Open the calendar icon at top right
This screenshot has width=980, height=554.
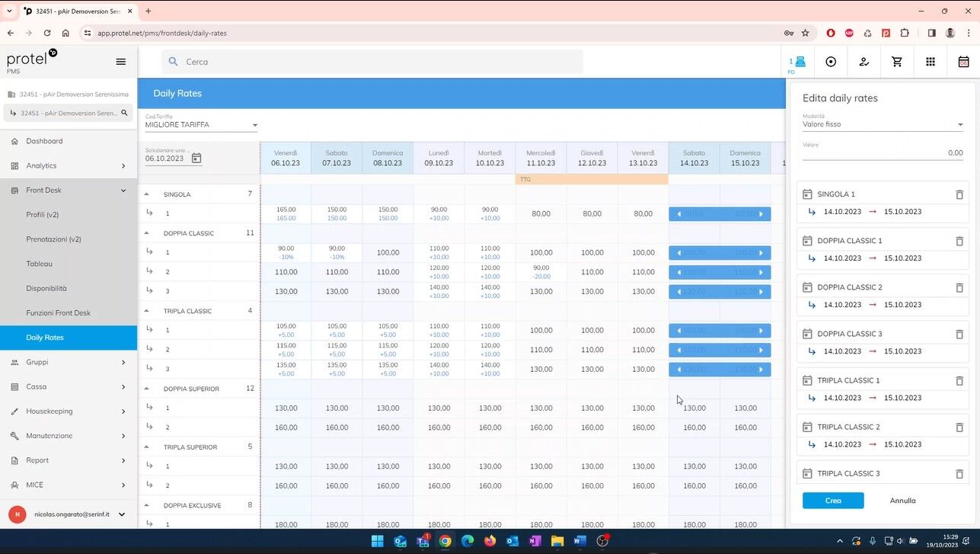[x=963, y=62]
